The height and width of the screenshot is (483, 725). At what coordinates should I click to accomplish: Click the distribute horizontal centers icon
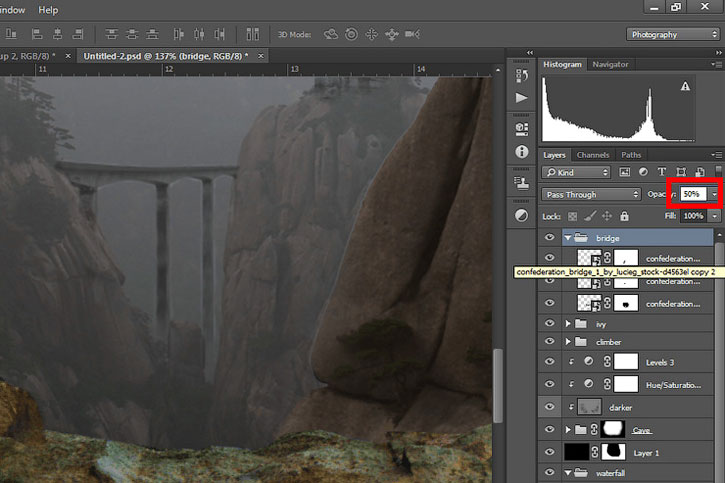[199, 34]
